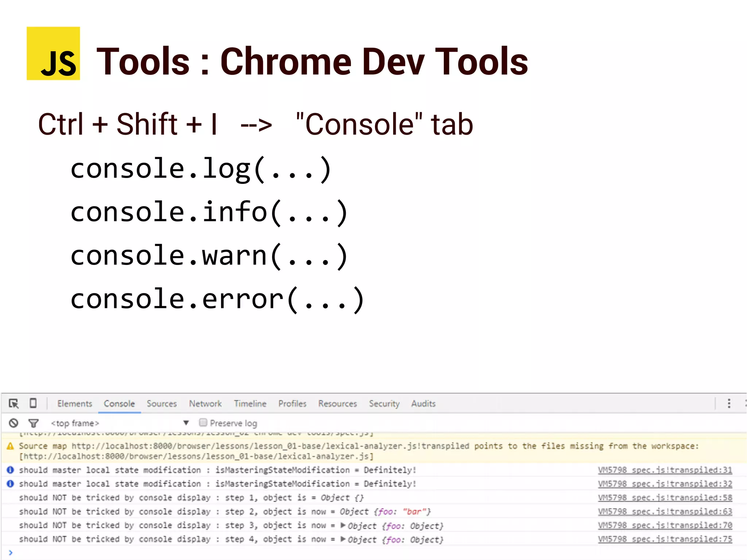
Task: Click the 'step 2, object is now' log message
Action: (x=225, y=512)
